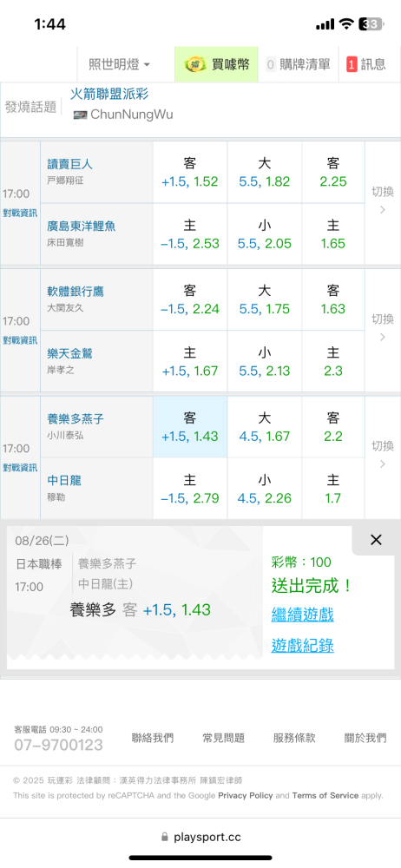This screenshot has height=868, width=401.
Task: Open the 遊戲紀錄 link
Action: pos(302,646)
